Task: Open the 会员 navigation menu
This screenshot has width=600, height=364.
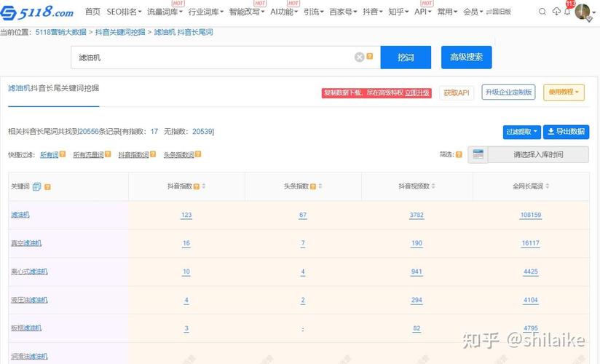Action: coord(473,12)
